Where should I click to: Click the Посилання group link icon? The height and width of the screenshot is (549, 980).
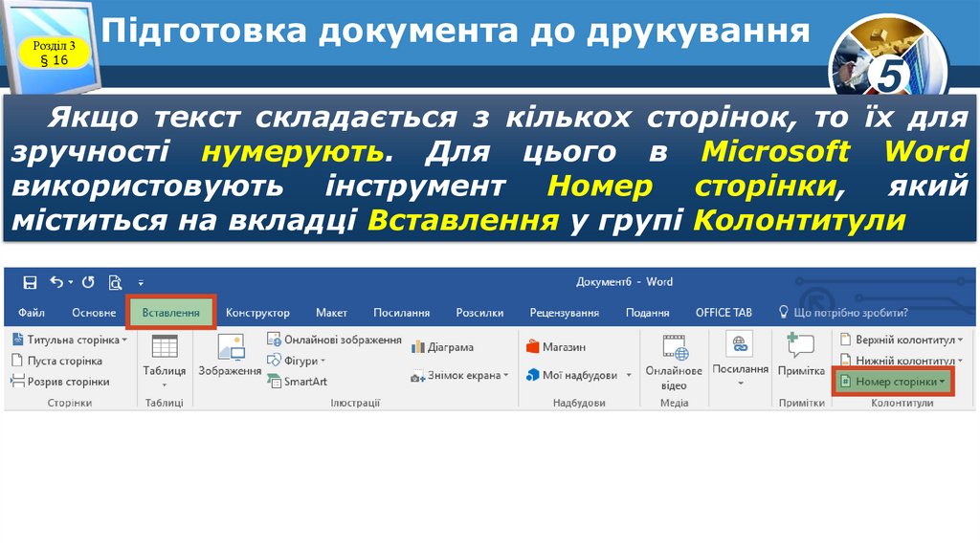(740, 344)
